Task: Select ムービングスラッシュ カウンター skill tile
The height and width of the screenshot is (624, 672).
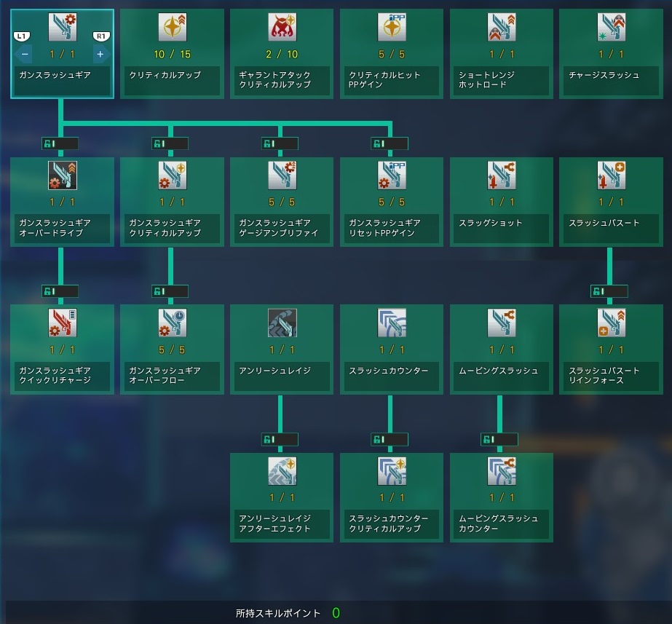Action: coord(502,497)
